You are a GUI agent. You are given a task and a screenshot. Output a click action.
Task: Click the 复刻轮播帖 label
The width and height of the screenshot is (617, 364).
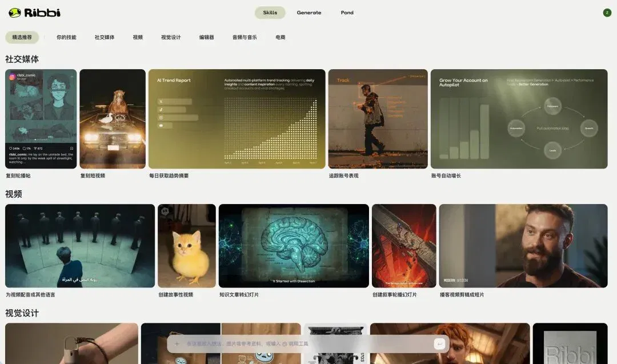click(x=18, y=176)
